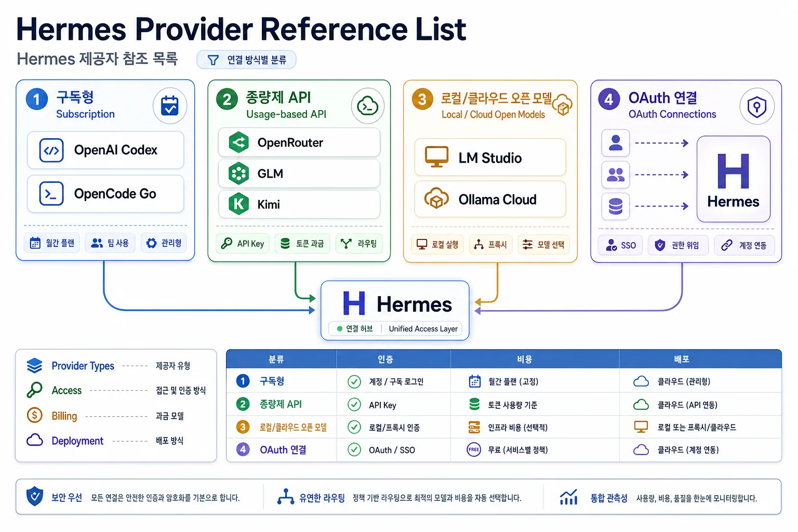This screenshot has height=532, width=798.
Task: Click the 모델 선택 tag
Action: 543,244
